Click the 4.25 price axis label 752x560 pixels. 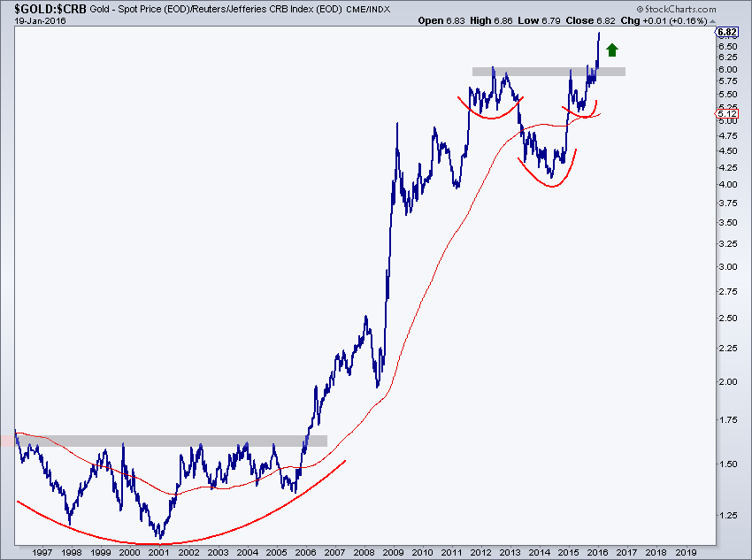tap(728, 168)
